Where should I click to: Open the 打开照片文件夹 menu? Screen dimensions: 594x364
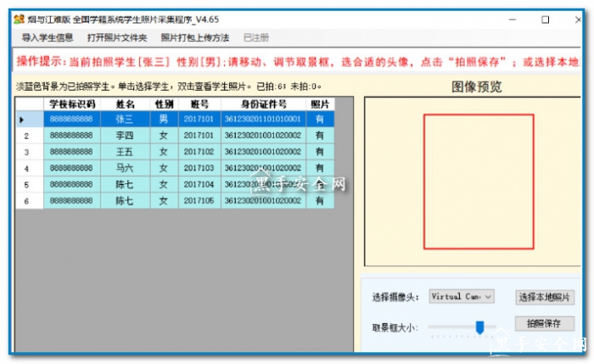(x=116, y=38)
